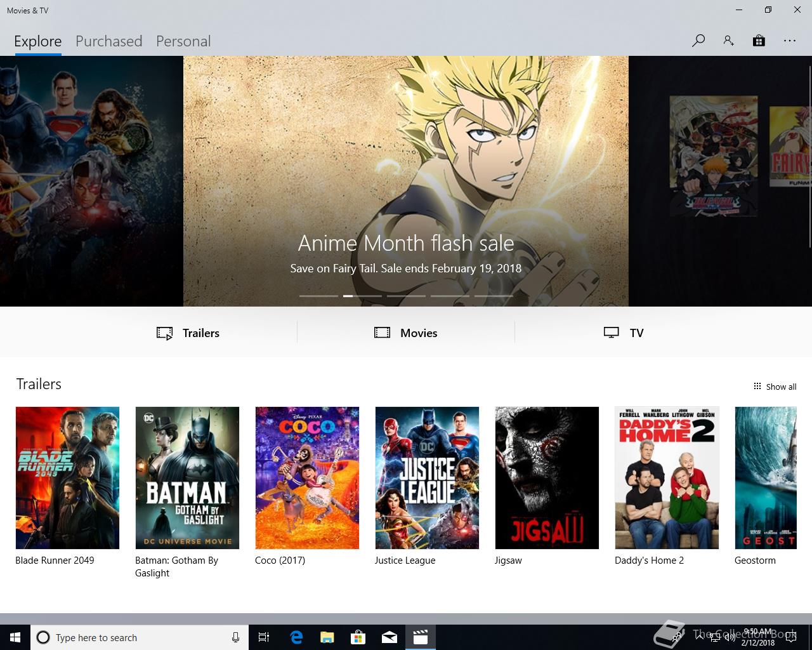Image resolution: width=812 pixels, height=650 pixels.
Task: Select the third carousel indicator dash
Action: point(406,296)
